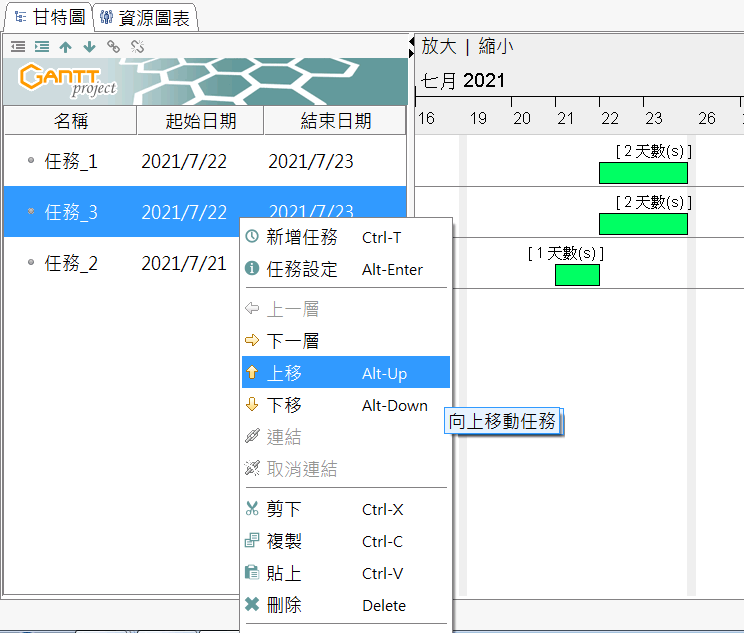
Task: Collapse the task panel with splitter arrow
Action: tap(412, 42)
